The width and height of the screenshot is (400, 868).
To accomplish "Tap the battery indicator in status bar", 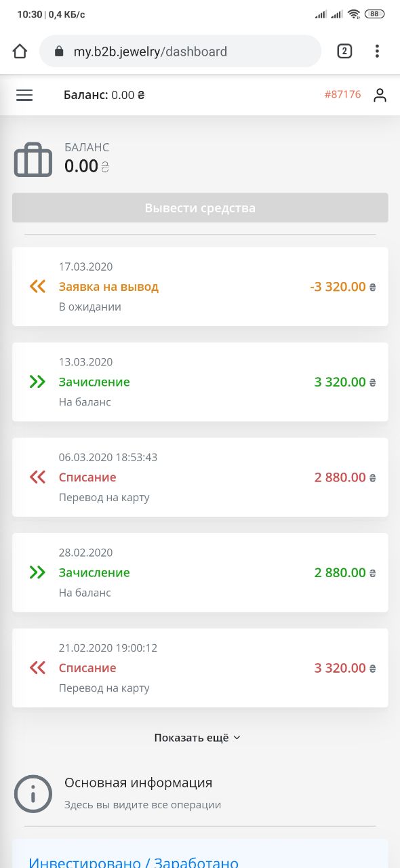I will click(374, 14).
